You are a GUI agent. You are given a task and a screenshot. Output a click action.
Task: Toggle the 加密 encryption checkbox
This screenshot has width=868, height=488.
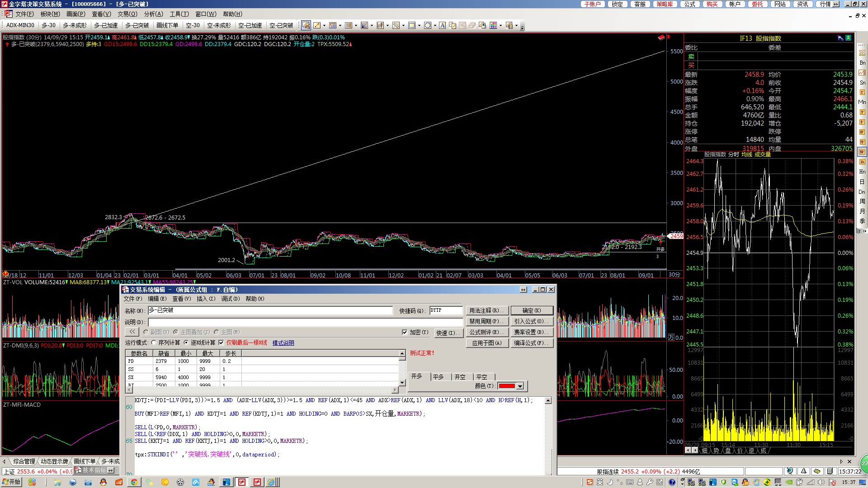pos(405,332)
